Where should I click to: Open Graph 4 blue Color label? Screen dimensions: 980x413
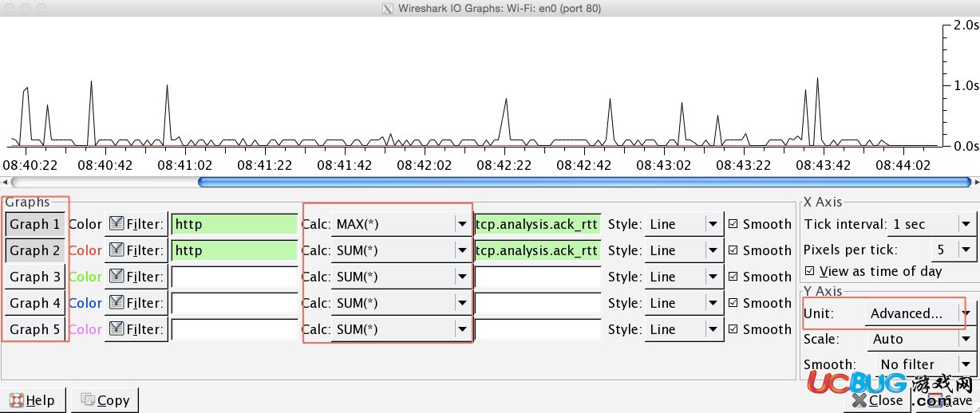click(x=85, y=303)
